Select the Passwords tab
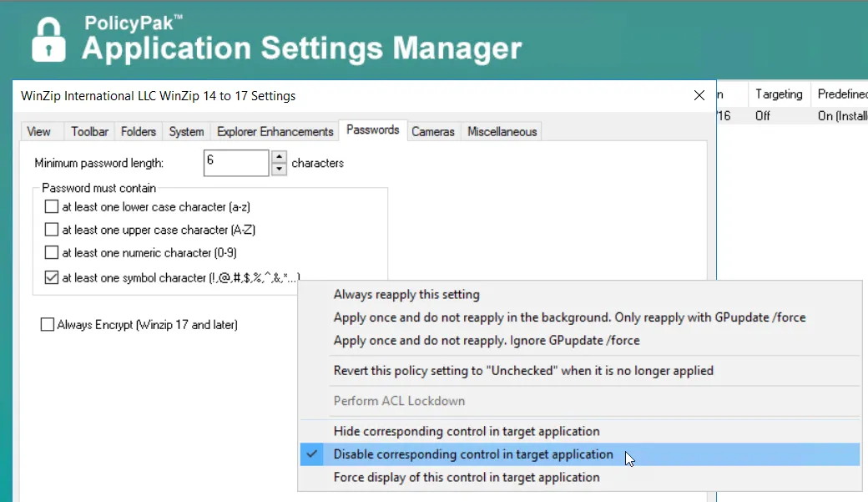The height and width of the screenshot is (502, 868). pyautogui.click(x=372, y=130)
